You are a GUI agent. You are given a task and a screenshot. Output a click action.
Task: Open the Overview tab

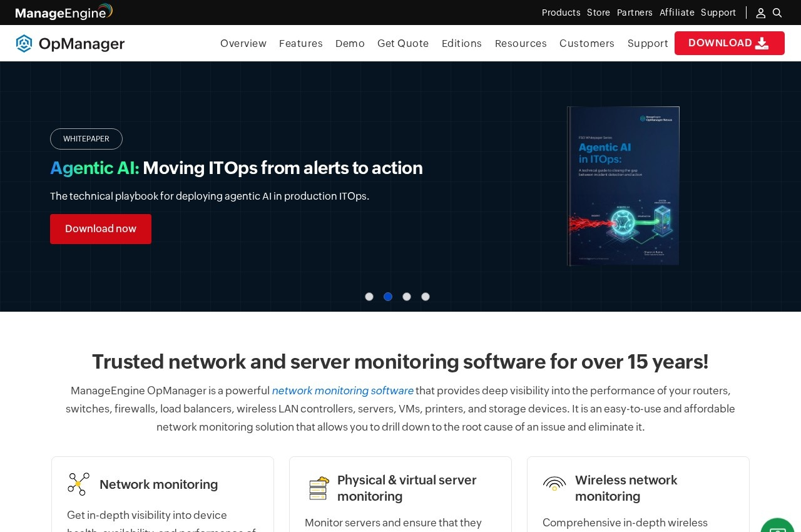243,43
